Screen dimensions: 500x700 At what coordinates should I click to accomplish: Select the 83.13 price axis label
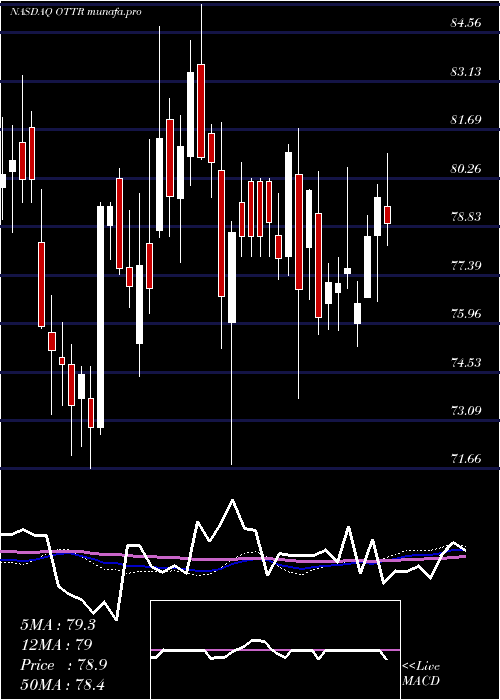(x=466, y=71)
